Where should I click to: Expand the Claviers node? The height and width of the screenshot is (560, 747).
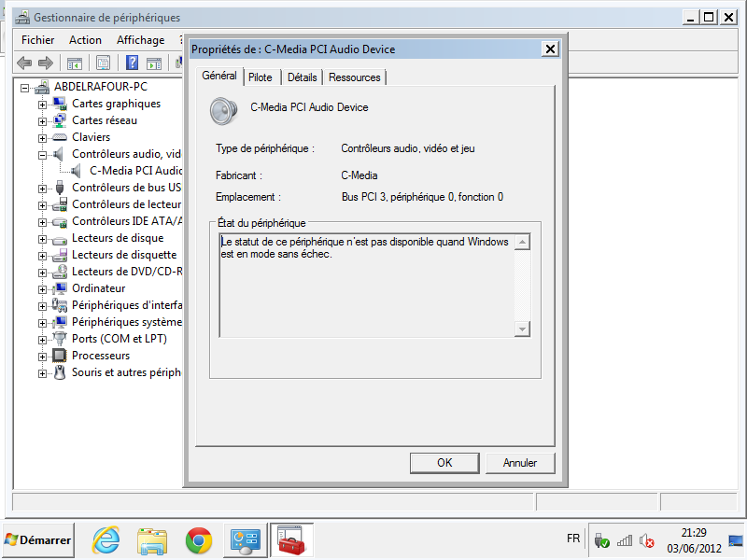coord(42,138)
